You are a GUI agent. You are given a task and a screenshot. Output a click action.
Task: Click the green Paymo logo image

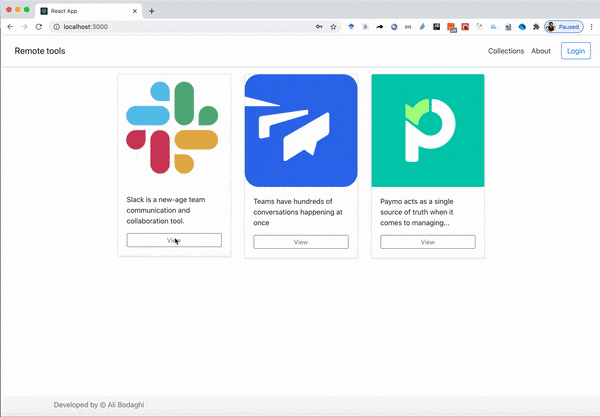pyautogui.click(x=428, y=130)
